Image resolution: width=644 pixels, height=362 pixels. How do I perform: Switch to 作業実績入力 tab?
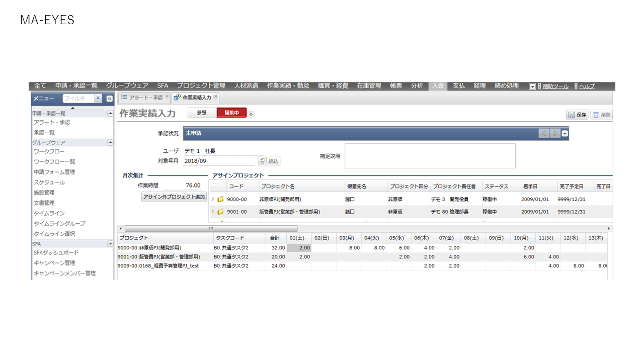196,98
